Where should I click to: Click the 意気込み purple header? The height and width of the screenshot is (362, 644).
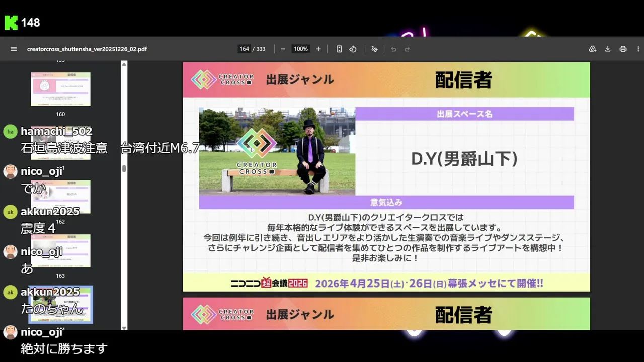[x=386, y=202]
